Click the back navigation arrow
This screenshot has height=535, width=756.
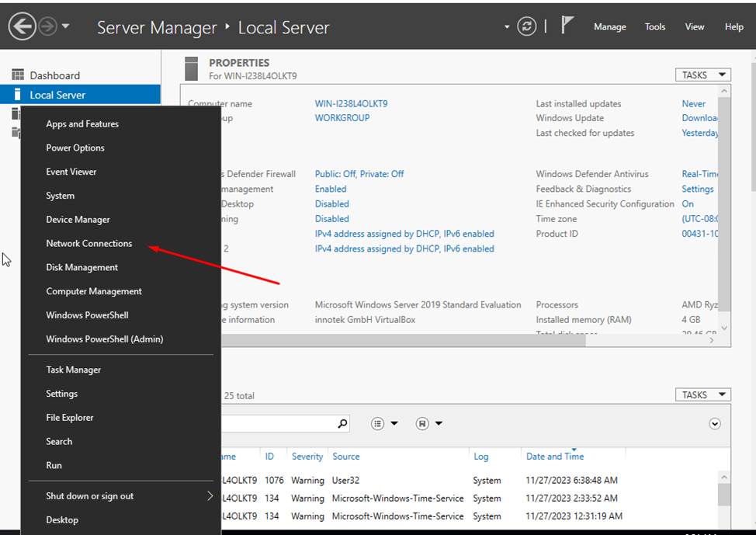click(x=22, y=26)
